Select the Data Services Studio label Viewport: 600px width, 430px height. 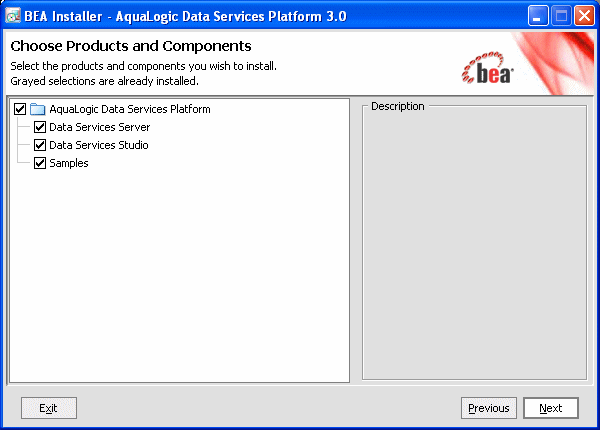(99, 145)
